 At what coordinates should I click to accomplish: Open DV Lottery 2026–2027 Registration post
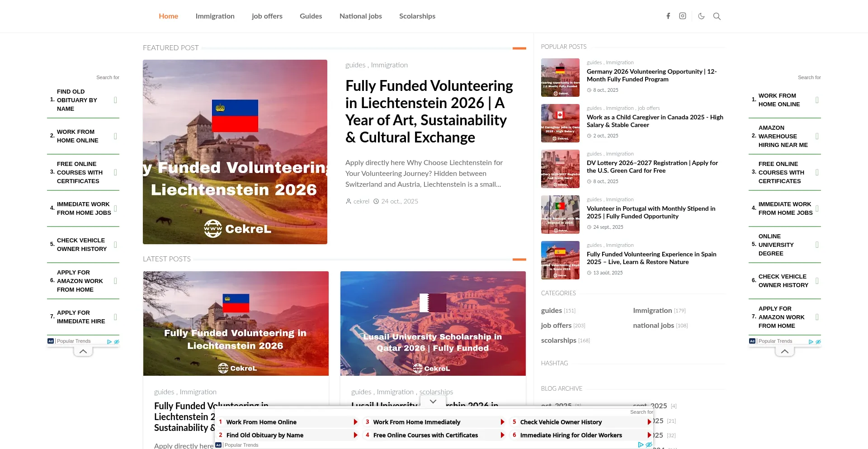pos(652,167)
